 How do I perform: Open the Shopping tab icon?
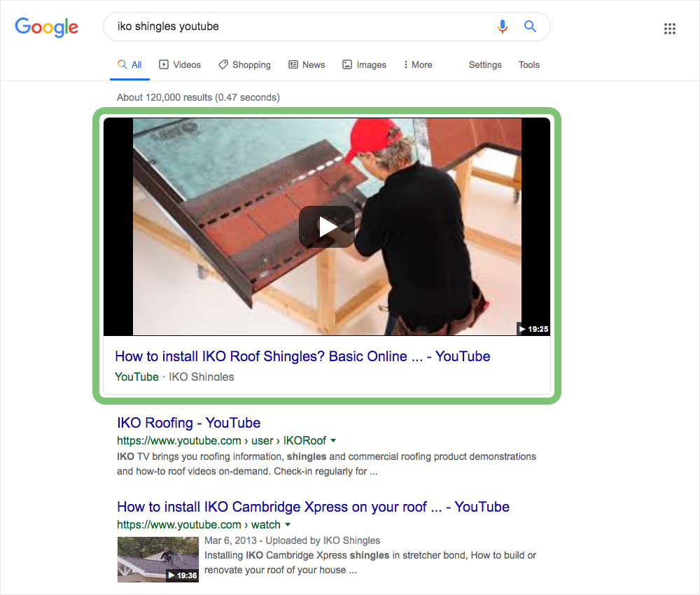coord(224,64)
